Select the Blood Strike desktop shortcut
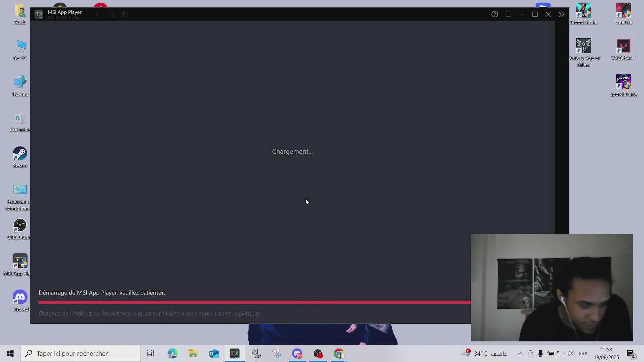The height and width of the screenshot is (362, 644). 583,14
